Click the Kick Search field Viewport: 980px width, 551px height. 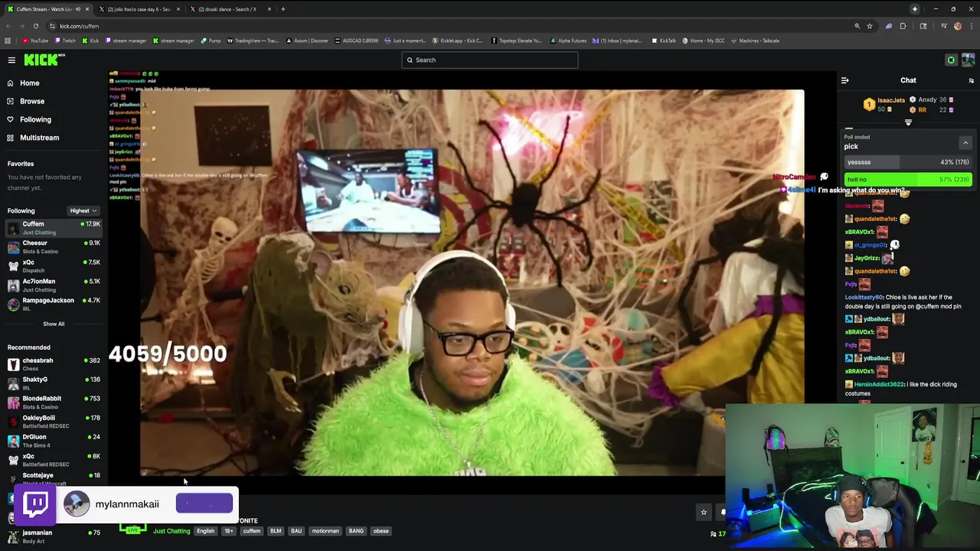pos(490,60)
